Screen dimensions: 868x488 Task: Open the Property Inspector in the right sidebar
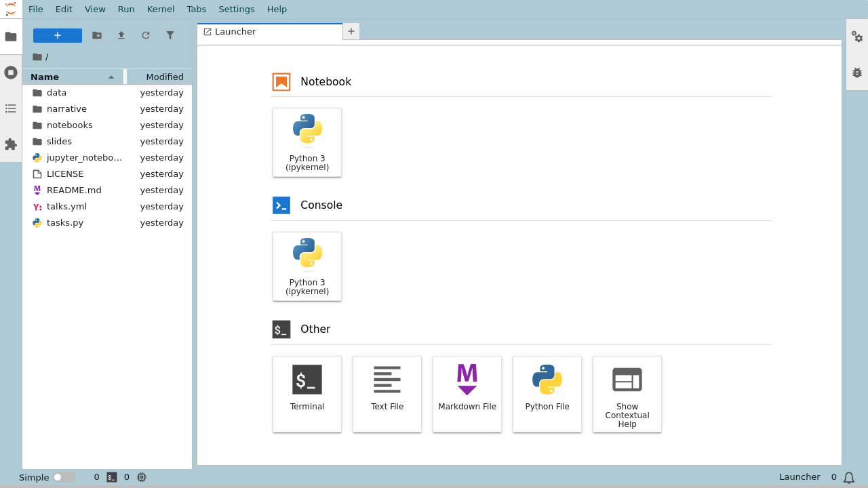pos(856,38)
